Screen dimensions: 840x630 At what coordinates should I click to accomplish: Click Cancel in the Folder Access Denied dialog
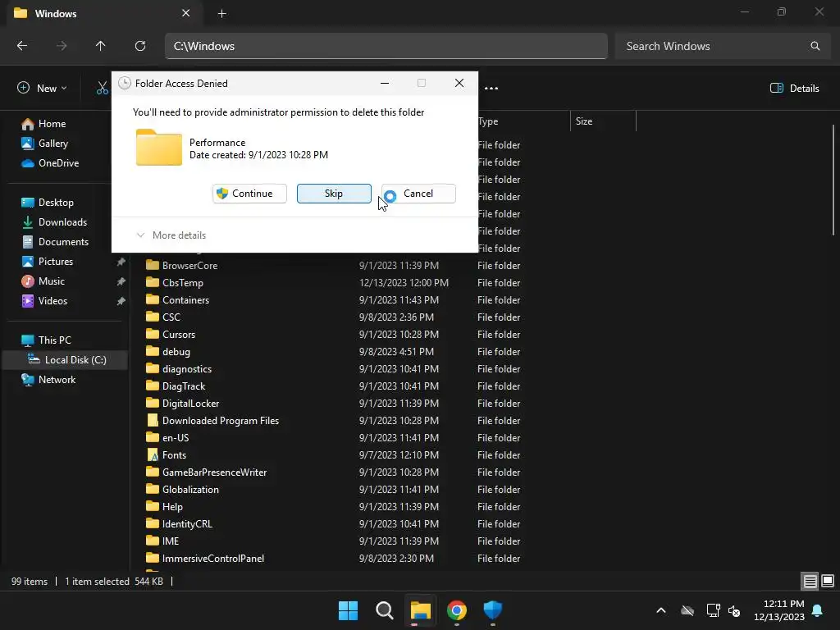[x=418, y=194]
